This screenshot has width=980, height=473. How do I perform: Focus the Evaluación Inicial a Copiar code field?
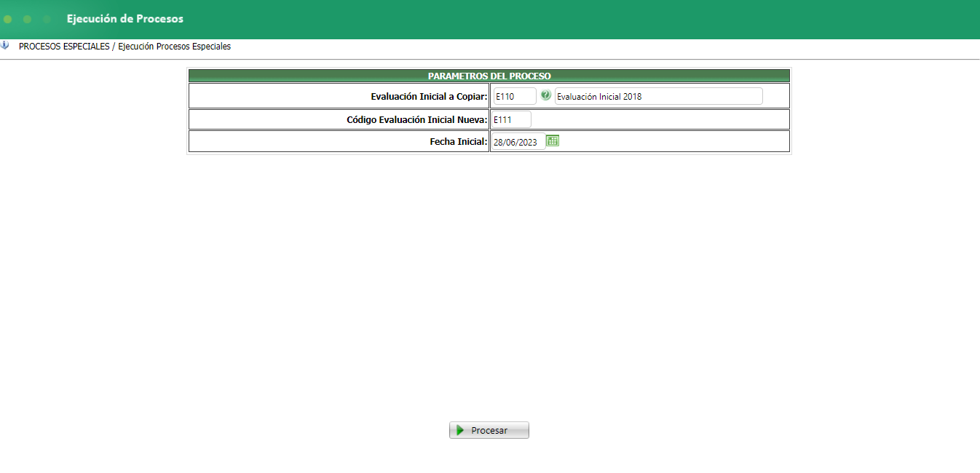point(514,96)
